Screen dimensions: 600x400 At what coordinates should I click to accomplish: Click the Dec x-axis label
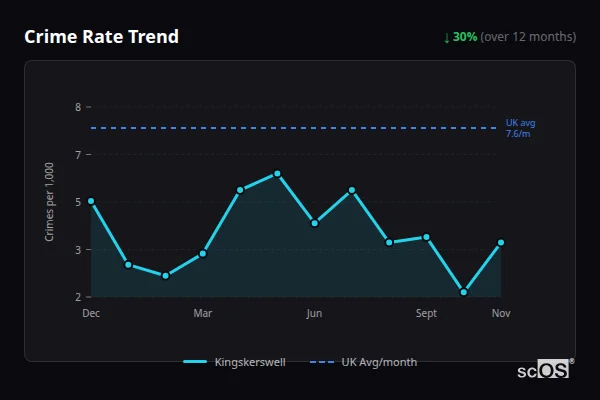(x=91, y=313)
